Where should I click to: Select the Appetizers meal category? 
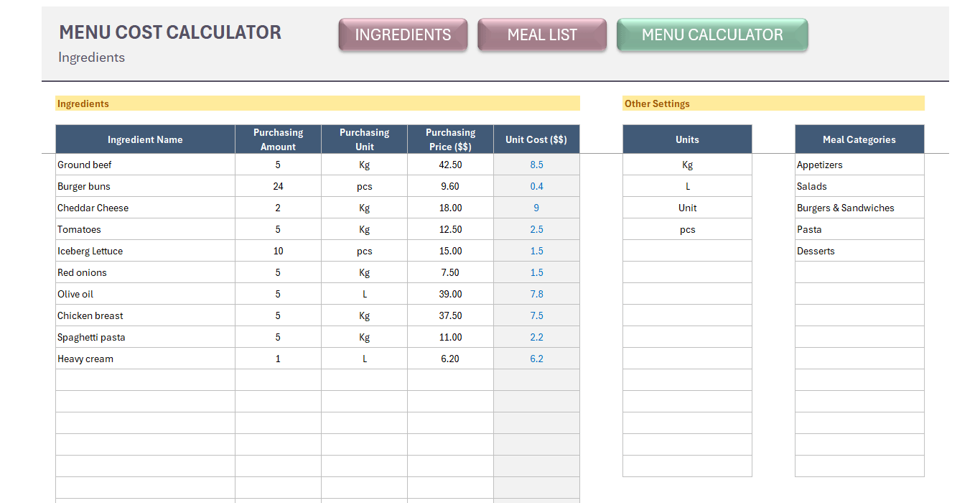[859, 165]
